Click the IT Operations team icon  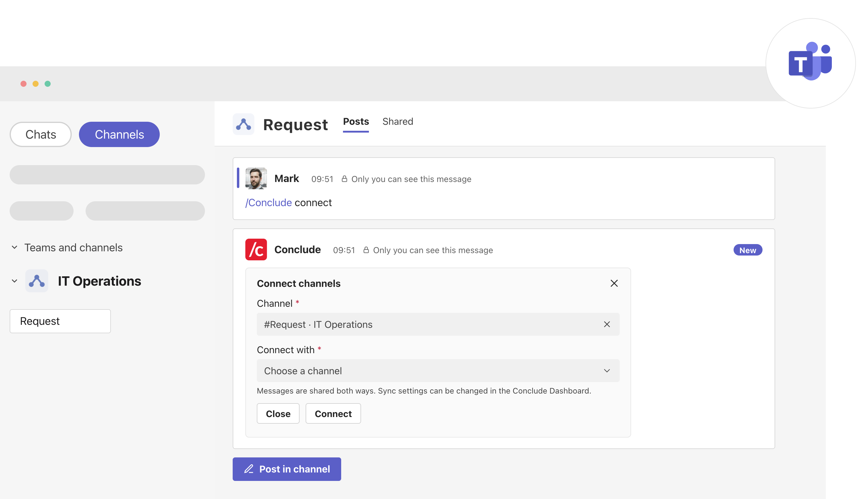click(x=37, y=281)
